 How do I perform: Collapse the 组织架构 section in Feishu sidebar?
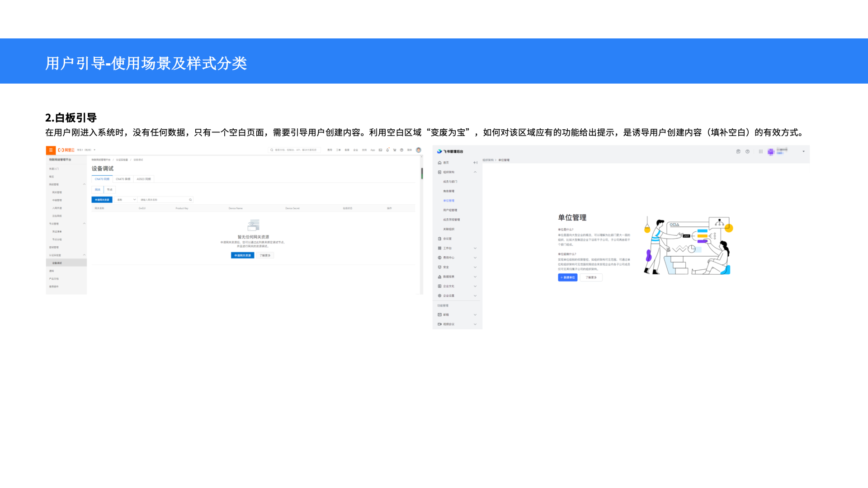pos(475,172)
